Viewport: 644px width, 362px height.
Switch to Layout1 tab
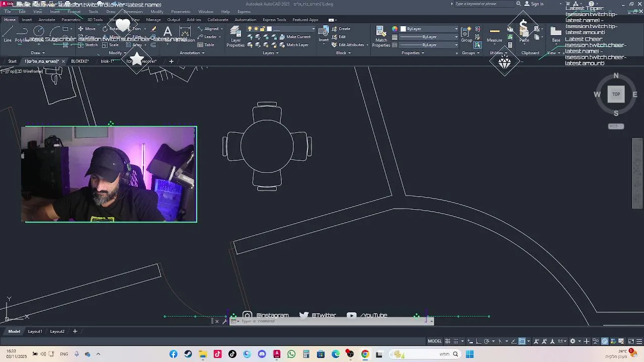pos(35,331)
